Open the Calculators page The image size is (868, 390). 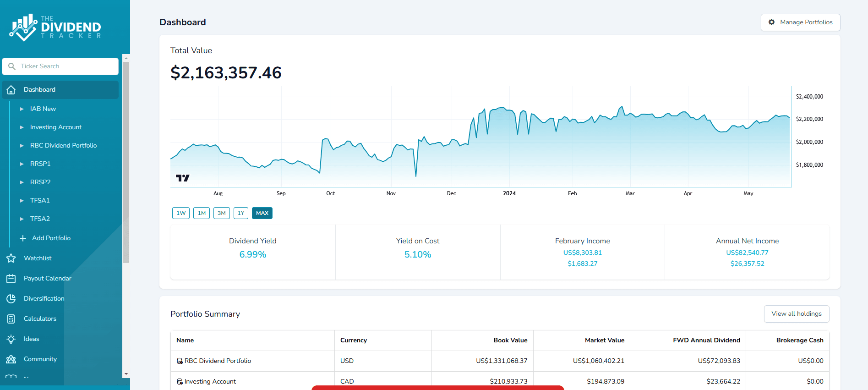40,319
